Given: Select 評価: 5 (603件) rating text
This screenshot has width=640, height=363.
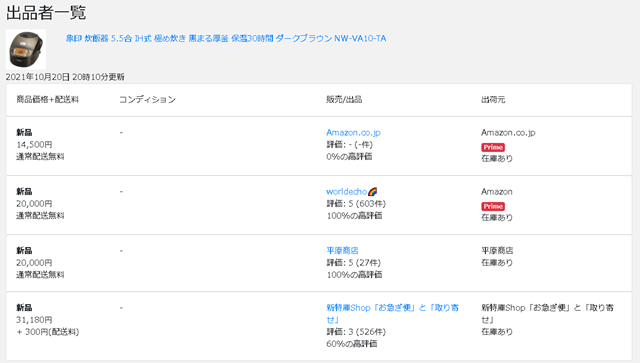Looking at the screenshot, I should (x=356, y=204).
